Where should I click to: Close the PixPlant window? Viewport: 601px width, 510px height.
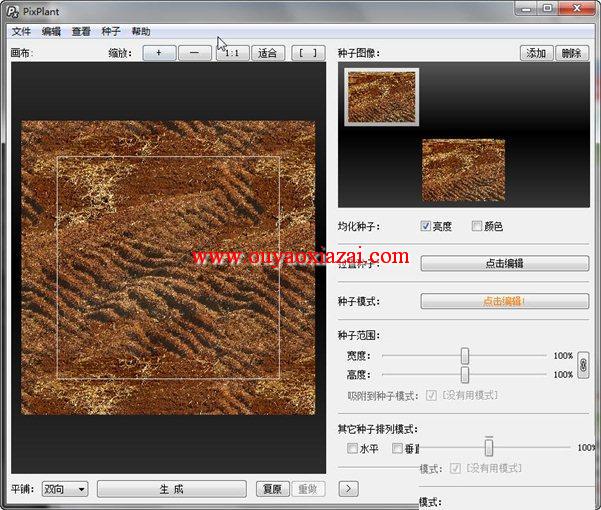577,8
